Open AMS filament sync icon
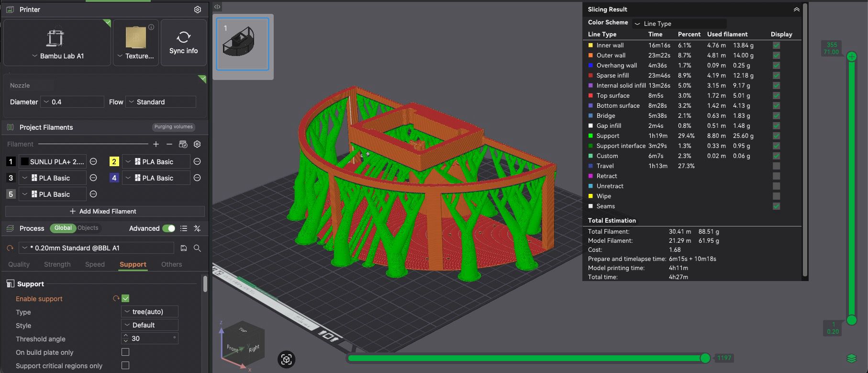This screenshot has width=868, height=373. [183, 144]
